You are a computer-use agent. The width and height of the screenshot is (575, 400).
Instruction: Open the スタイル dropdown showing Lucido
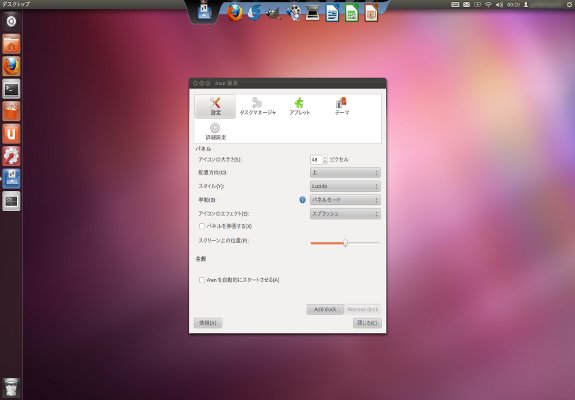coord(345,186)
